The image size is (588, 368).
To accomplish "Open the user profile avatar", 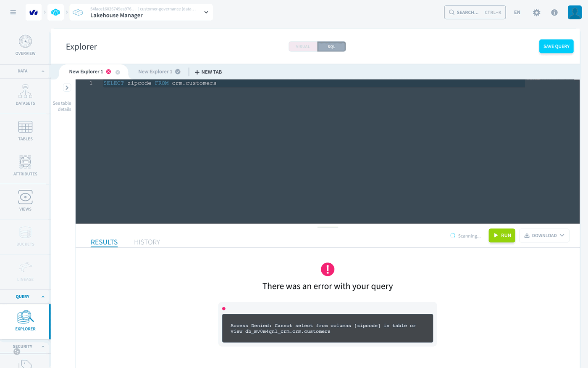I will [x=575, y=12].
